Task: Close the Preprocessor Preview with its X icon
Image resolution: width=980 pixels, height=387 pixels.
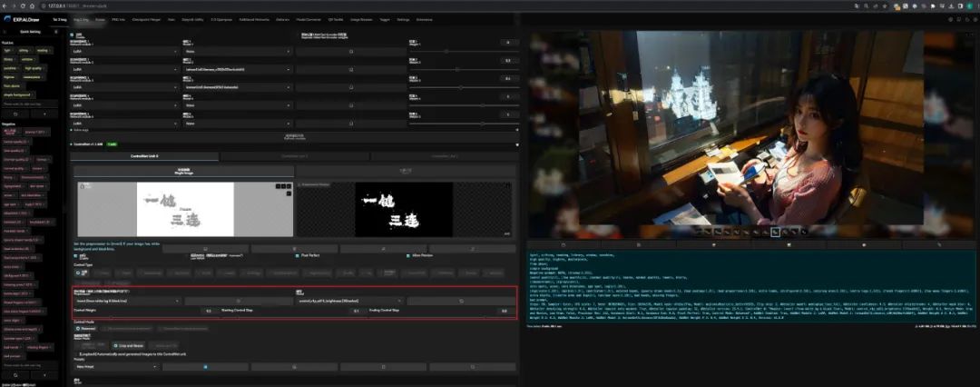Action: tap(507, 186)
